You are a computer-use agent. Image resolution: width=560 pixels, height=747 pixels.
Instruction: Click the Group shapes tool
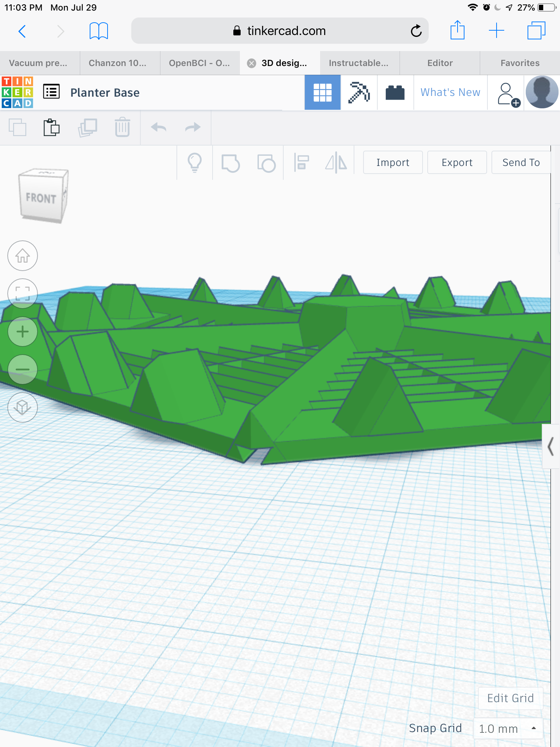coord(230,163)
